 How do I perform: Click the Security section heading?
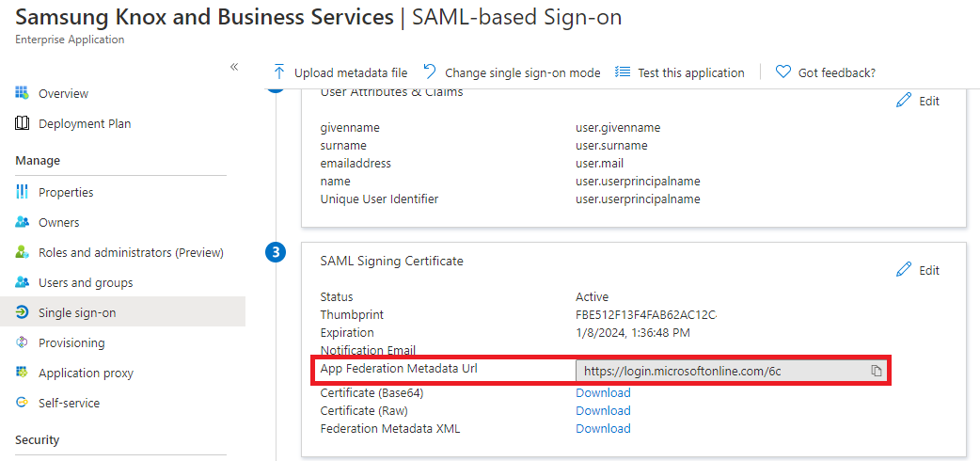[38, 439]
